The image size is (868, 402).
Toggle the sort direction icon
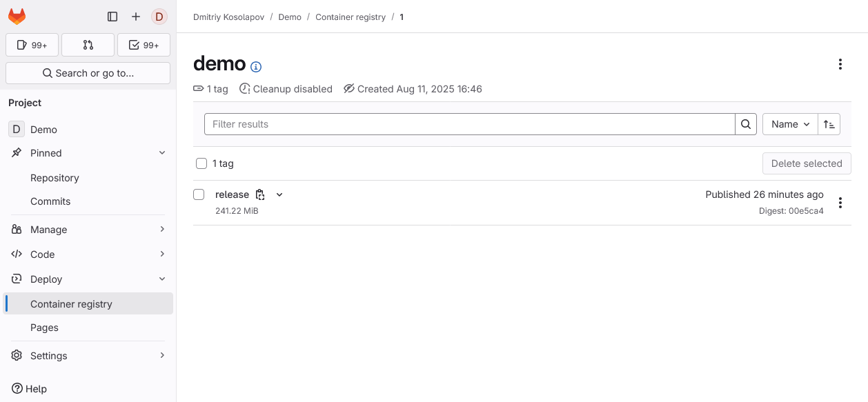coord(829,124)
